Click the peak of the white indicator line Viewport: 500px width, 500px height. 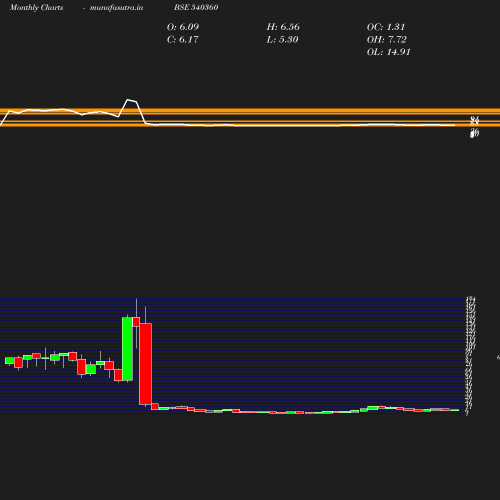[x=128, y=100]
